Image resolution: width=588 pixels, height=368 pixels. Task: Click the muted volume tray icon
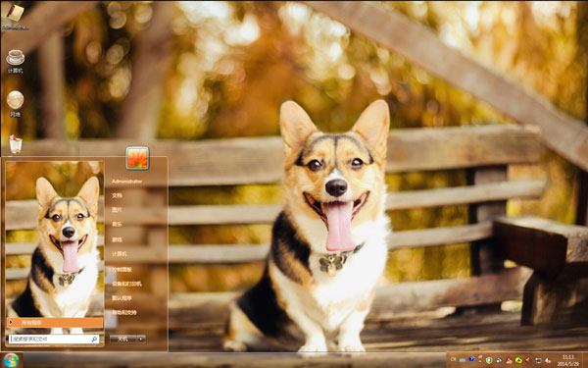[548, 360]
